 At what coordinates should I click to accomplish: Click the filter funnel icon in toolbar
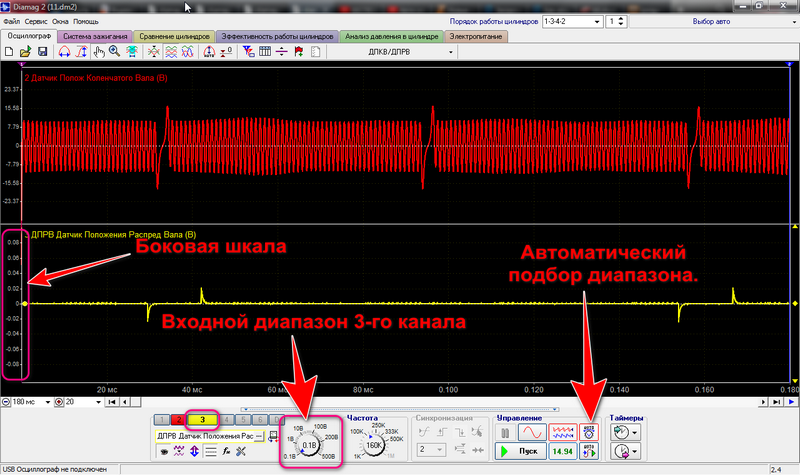point(248,52)
